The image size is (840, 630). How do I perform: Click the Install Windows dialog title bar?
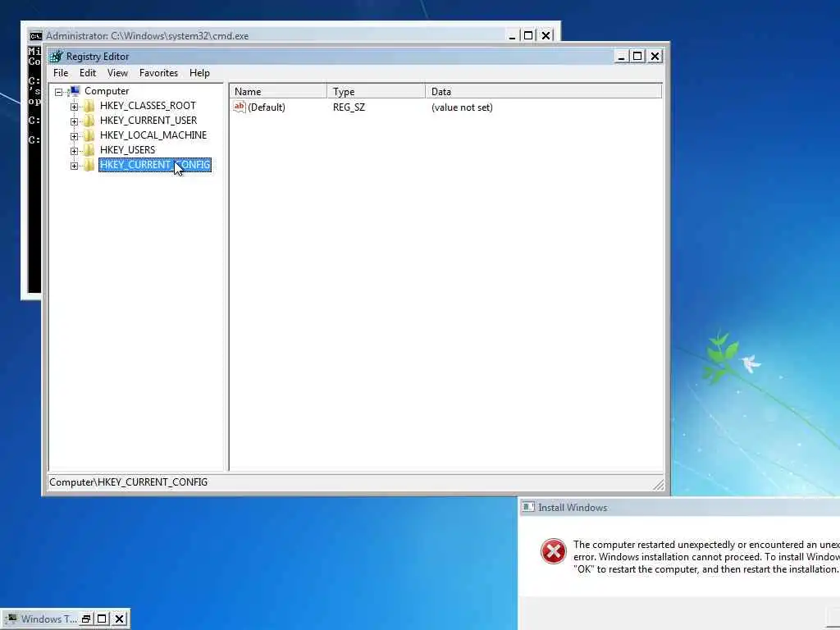click(678, 507)
